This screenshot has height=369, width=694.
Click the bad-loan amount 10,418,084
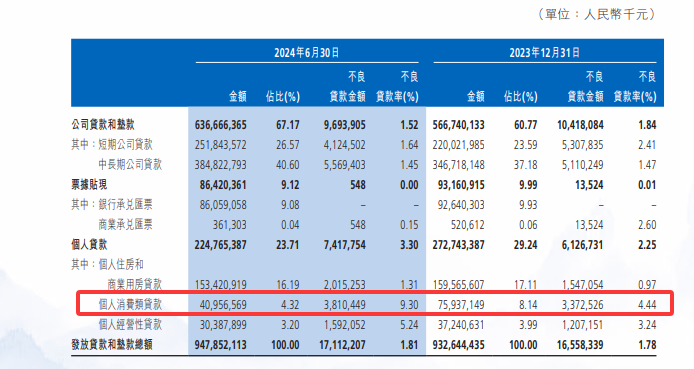tap(580, 125)
